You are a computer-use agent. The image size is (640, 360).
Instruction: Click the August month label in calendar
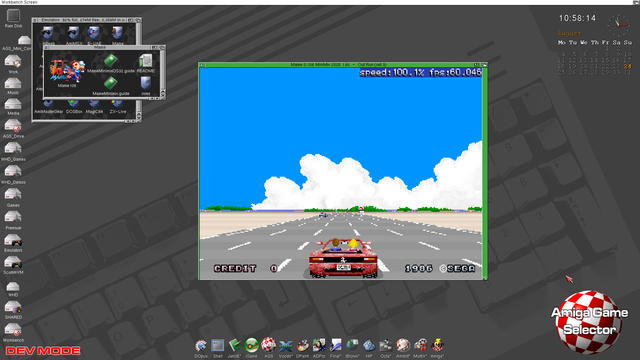click(569, 33)
